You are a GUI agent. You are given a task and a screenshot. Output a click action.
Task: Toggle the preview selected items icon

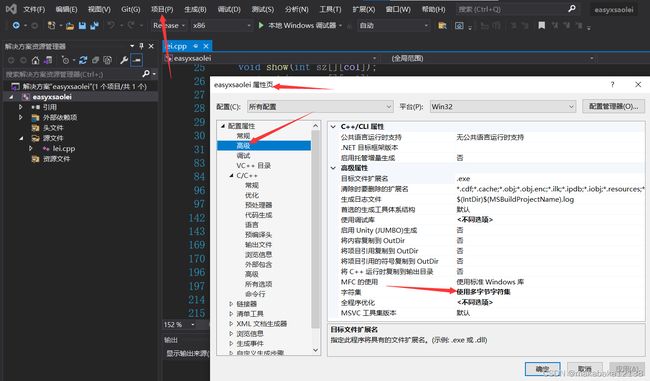(x=136, y=61)
